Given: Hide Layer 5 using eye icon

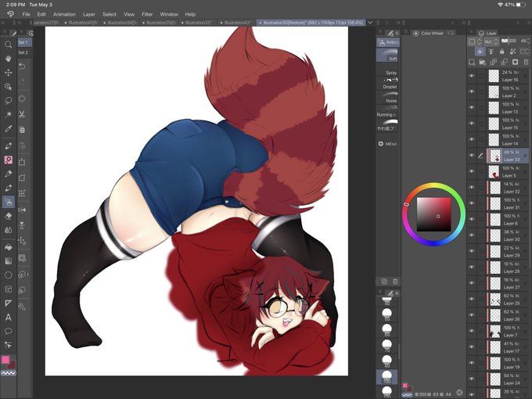Looking at the screenshot, I should coord(472,171).
